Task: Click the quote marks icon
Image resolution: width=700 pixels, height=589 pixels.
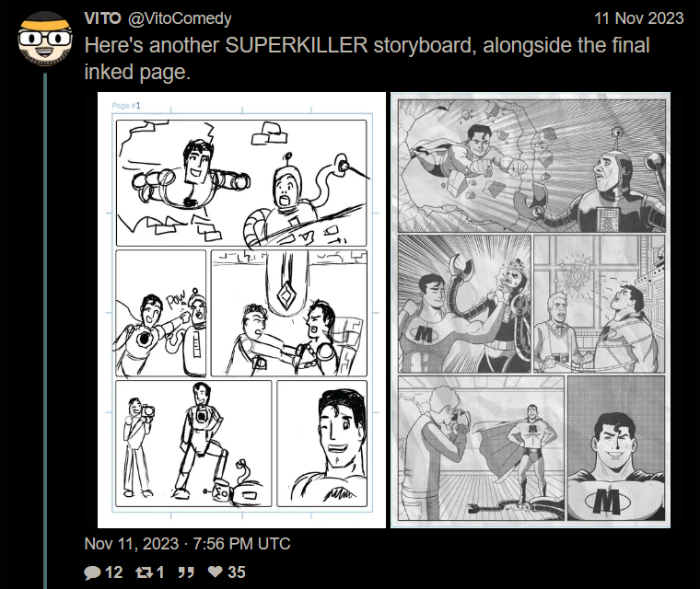Action: [186, 572]
